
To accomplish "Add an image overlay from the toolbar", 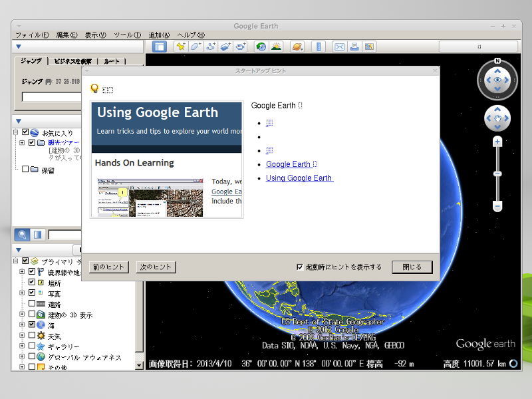I will click(x=225, y=47).
